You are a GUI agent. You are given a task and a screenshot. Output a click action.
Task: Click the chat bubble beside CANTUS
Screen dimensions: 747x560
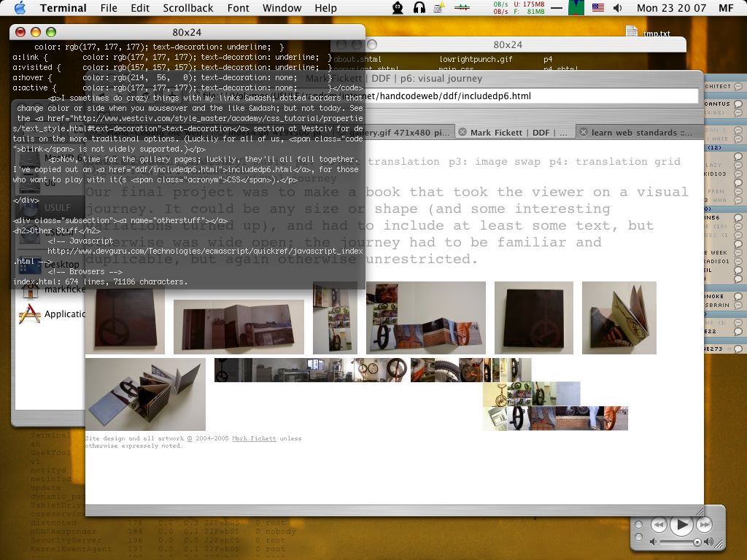738,104
